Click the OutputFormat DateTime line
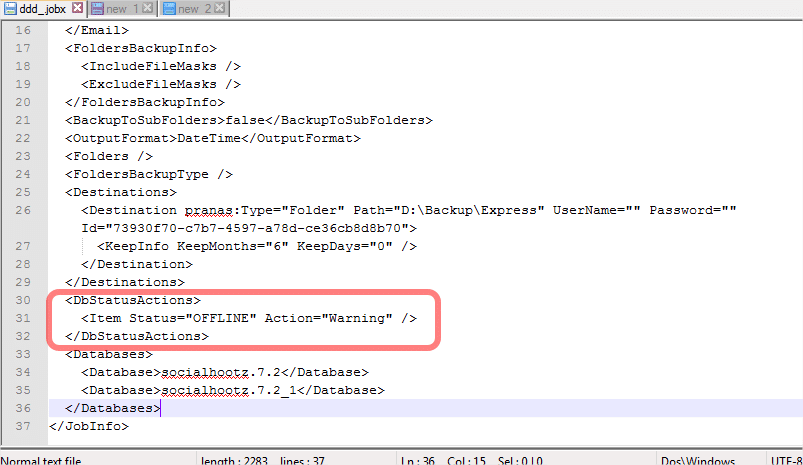This screenshot has width=803, height=465. point(213,138)
